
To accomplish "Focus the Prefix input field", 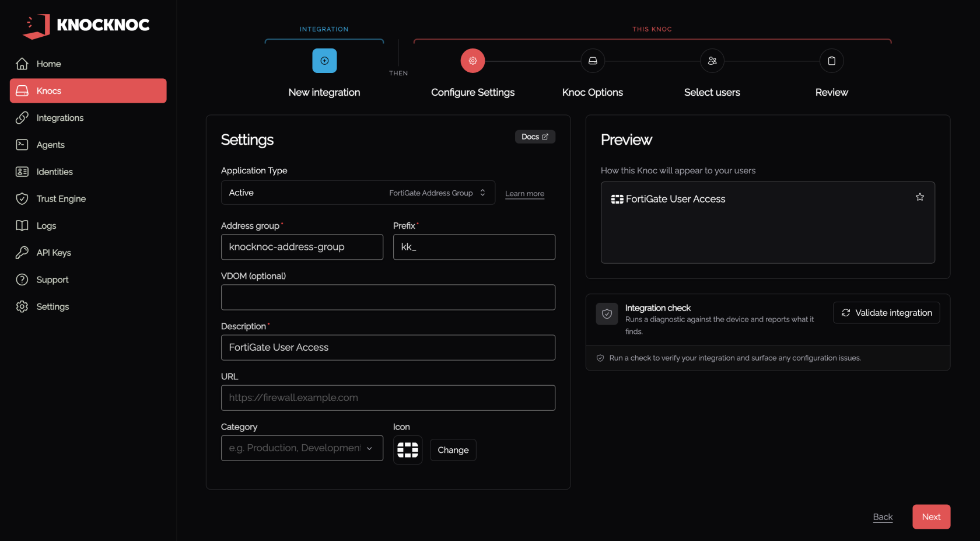I will point(474,247).
